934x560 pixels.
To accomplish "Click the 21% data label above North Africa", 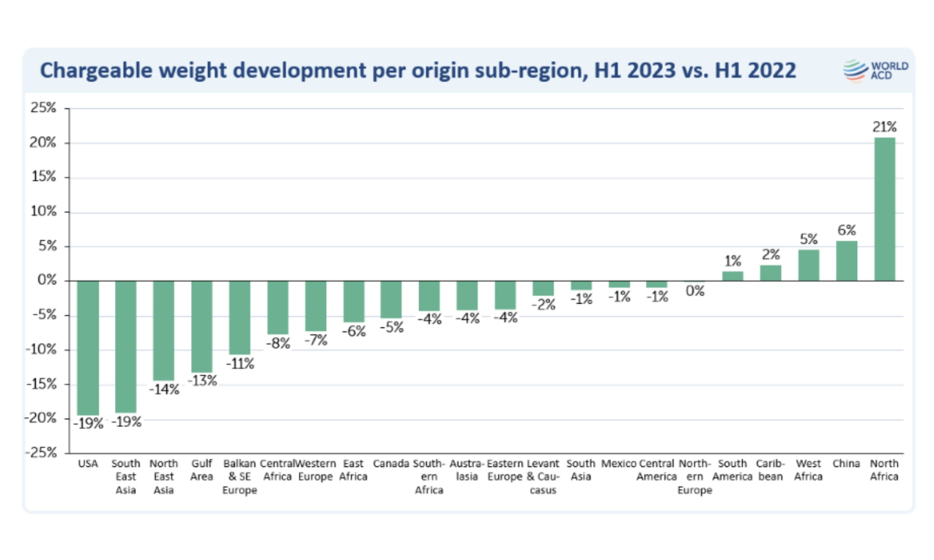I will click(885, 127).
